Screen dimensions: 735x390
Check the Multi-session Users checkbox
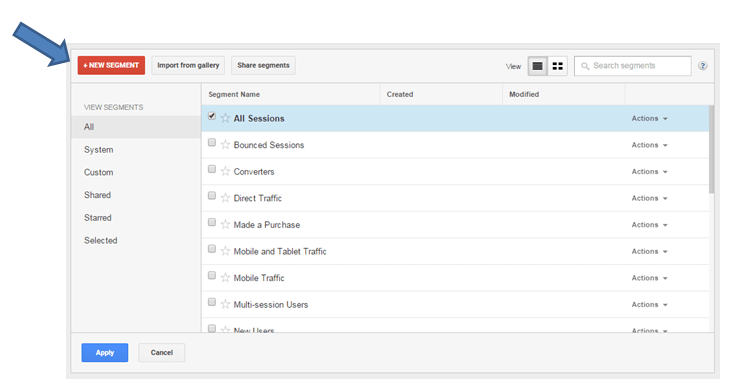pos(212,302)
